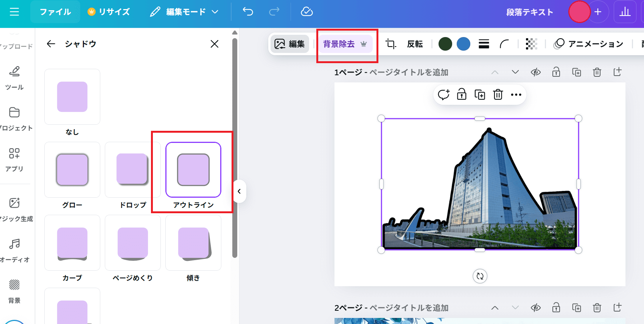Viewport: 644px width, 324px height.
Task: Select the ページめくり shadow style
Action: coord(133,243)
